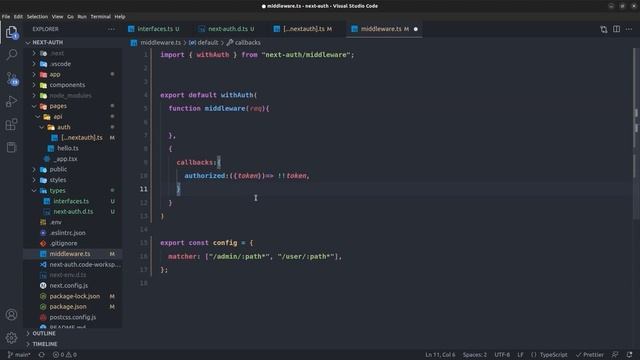Open the Edit menu
The height and width of the screenshot is (360, 640).
pyautogui.click(x=18, y=17)
